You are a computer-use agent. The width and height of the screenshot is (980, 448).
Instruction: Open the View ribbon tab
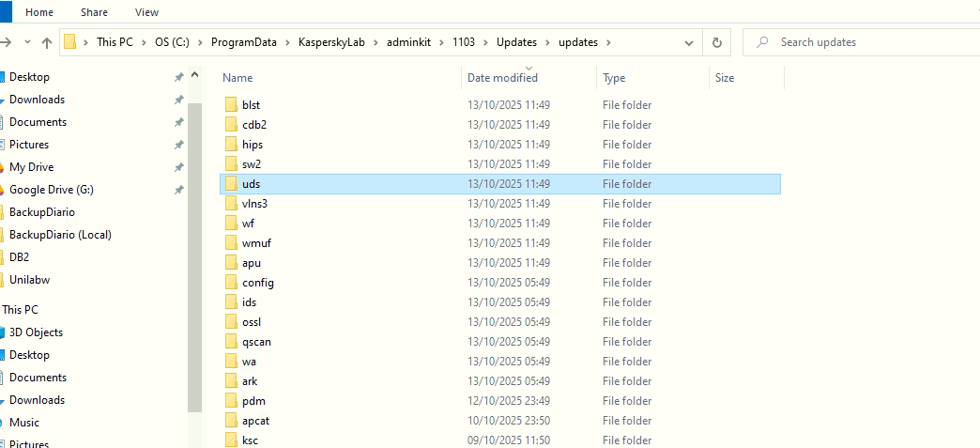146,12
